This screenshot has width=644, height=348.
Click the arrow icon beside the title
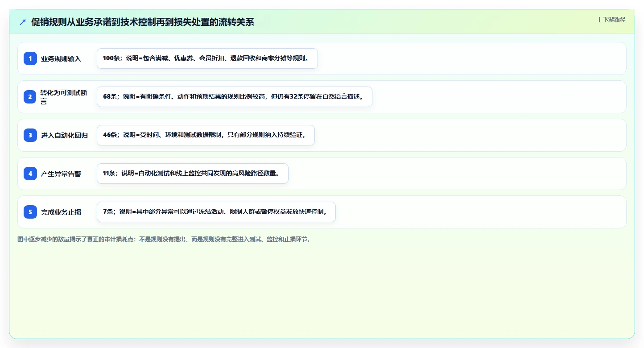[x=23, y=22]
